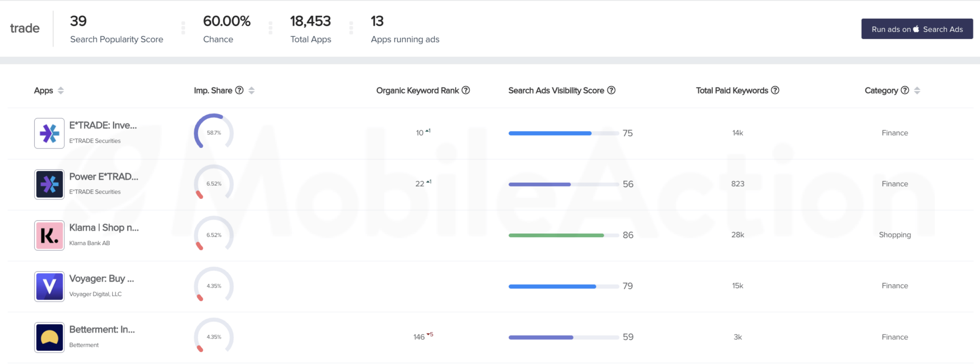Click organic rank 22 for Power E*TRADE
The width and height of the screenshot is (980, 364).
coord(420,184)
